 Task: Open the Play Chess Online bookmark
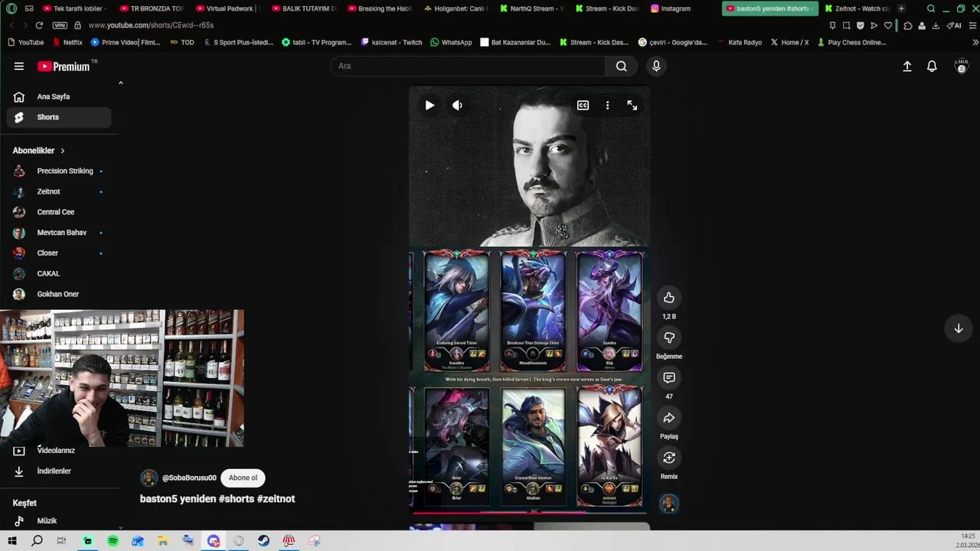pos(851,42)
